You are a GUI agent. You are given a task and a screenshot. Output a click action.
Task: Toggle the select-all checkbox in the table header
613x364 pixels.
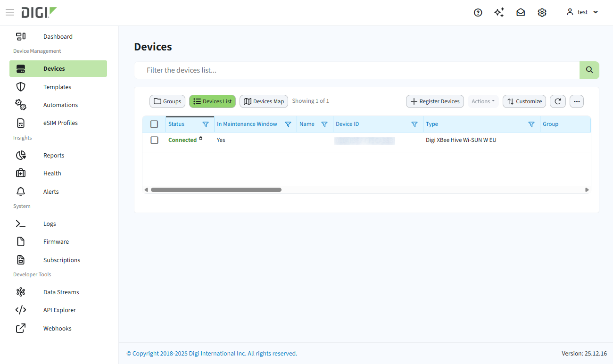point(154,124)
